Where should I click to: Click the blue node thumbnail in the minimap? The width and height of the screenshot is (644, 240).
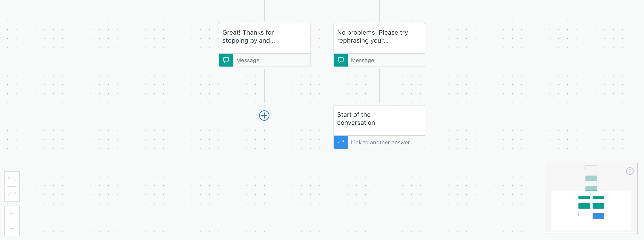pyautogui.click(x=598, y=216)
